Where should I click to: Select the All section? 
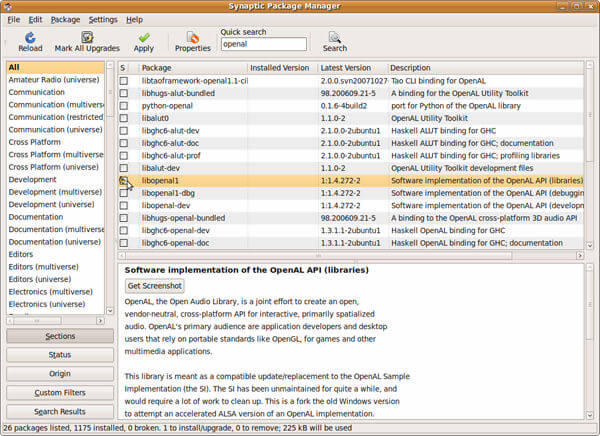coord(55,67)
